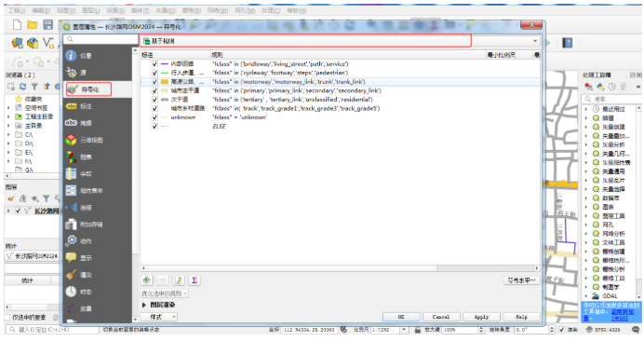Click the History clock icon in Processing Toolbox
The image size is (644, 341).
pyautogui.click(x=612, y=87)
